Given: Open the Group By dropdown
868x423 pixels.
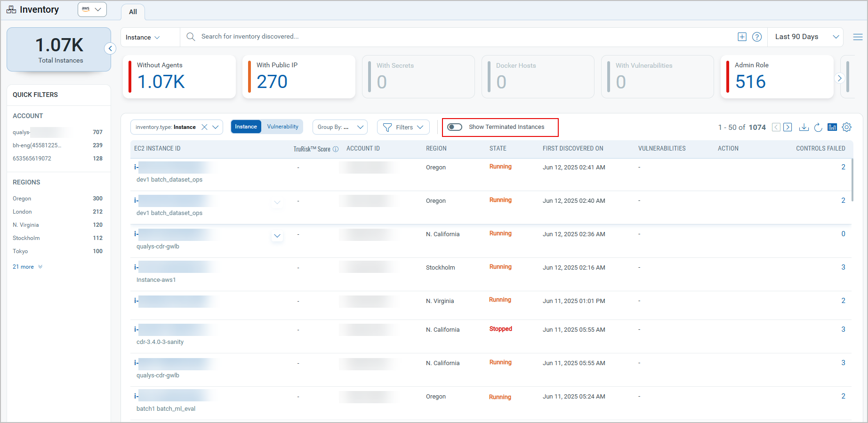Looking at the screenshot, I should pyautogui.click(x=340, y=127).
